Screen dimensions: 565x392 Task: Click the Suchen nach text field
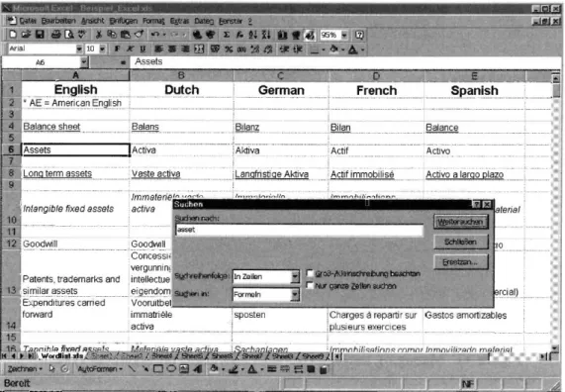pyautogui.click(x=300, y=230)
